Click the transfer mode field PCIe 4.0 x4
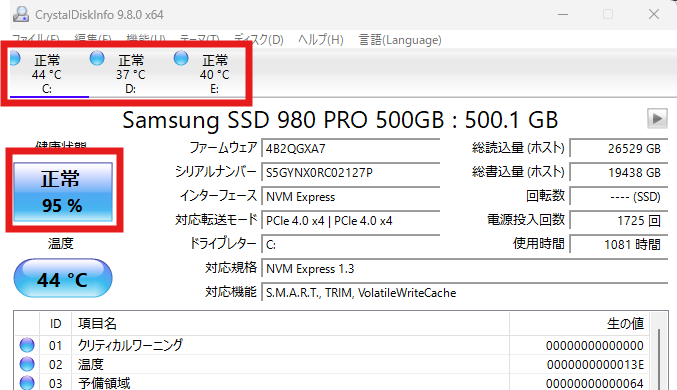Viewport: 677px width, 390px height. click(351, 221)
